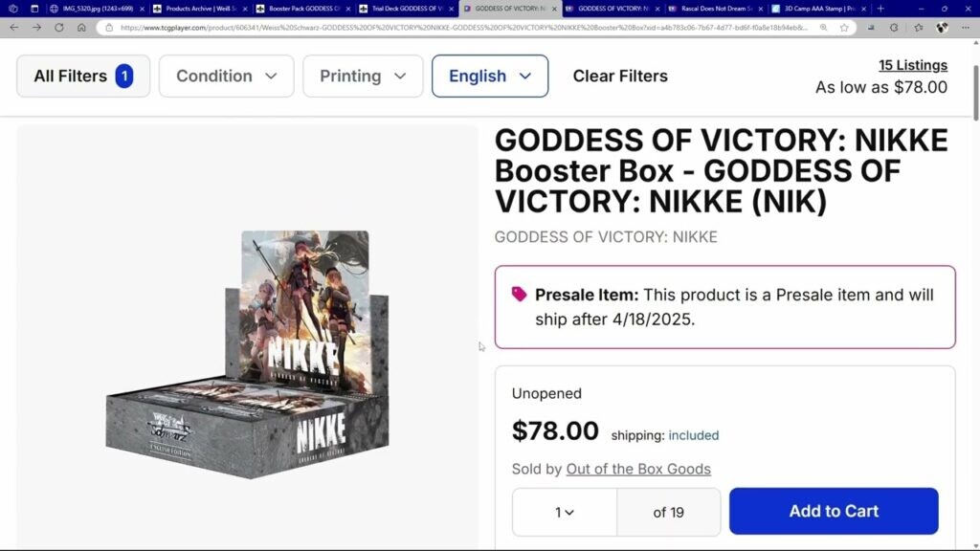Change the quantity selector from 1
980x551 pixels.
pos(565,513)
